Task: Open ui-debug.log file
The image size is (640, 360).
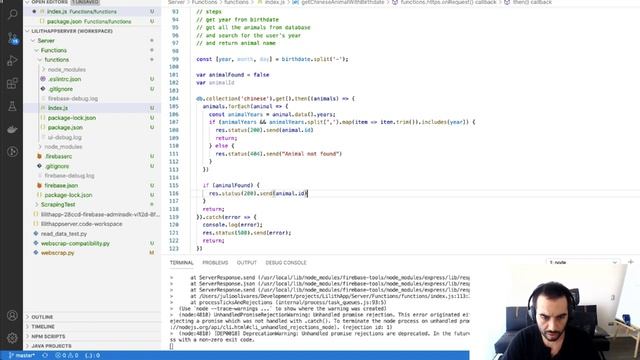Action: 64,138
